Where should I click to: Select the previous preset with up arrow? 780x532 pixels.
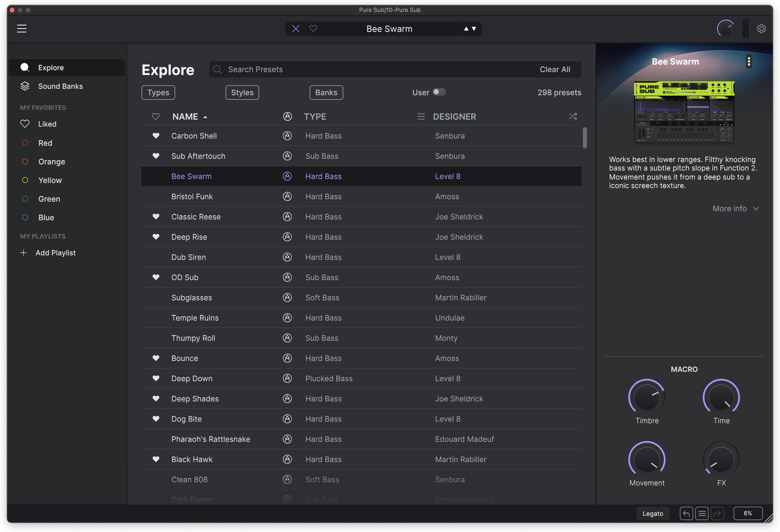[466, 29]
